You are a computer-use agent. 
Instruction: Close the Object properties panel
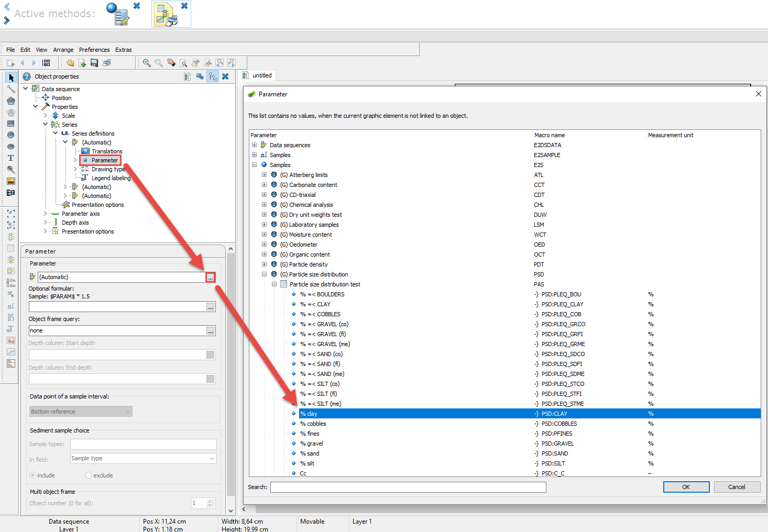point(225,76)
